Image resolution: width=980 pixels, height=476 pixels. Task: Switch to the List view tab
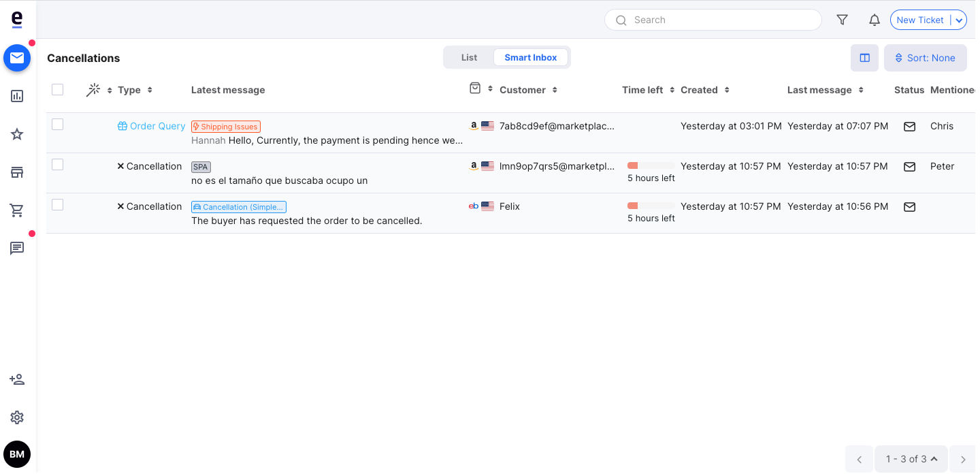469,57
